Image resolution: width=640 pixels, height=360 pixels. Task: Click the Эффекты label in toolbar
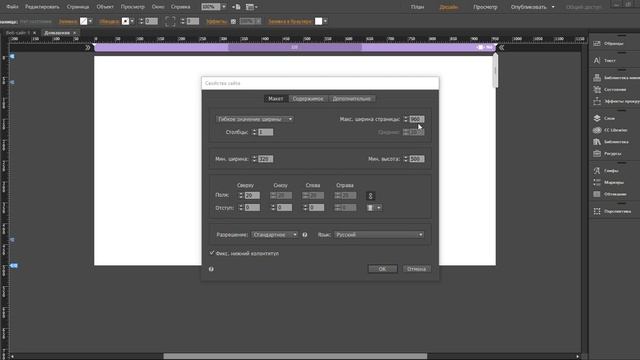click(217, 22)
